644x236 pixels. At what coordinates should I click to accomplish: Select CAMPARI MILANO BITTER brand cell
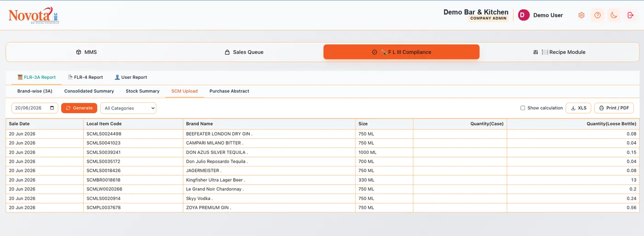(x=270, y=143)
